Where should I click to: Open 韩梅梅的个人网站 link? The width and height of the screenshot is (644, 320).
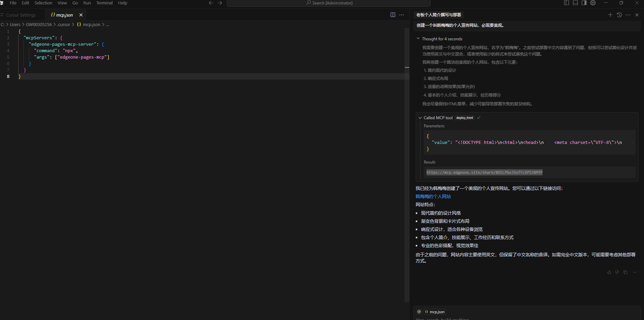click(x=433, y=196)
